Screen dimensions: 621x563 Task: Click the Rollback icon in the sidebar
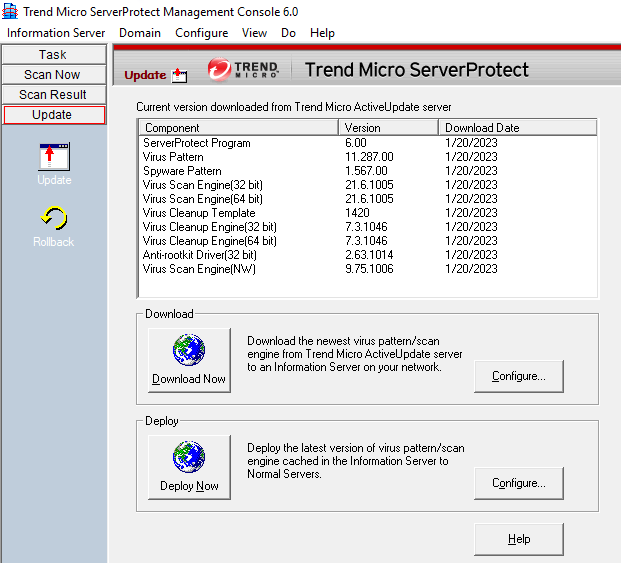(x=53, y=227)
